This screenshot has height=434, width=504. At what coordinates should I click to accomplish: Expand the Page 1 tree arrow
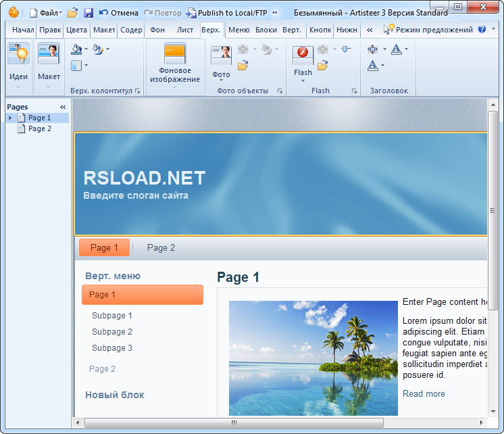tap(10, 118)
